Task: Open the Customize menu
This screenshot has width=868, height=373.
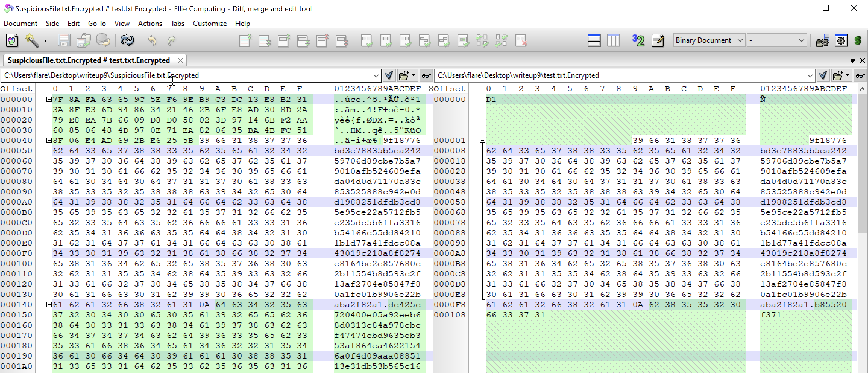Action: [x=209, y=23]
